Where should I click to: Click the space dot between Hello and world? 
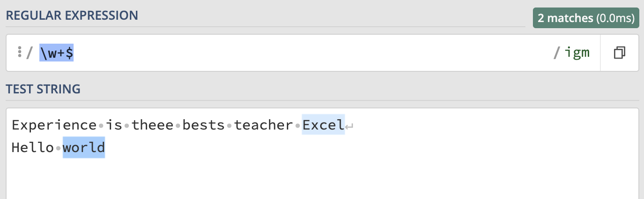[x=59, y=149]
